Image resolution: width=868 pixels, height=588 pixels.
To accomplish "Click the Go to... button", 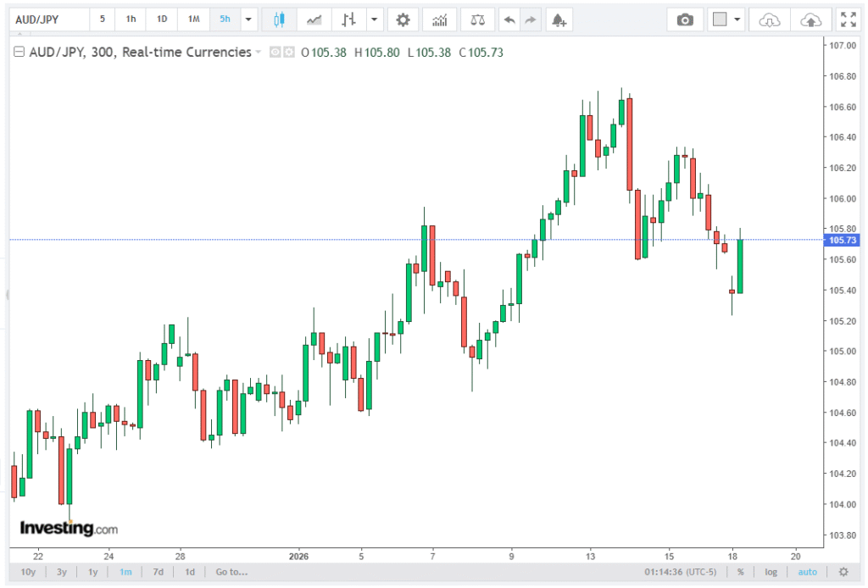I will click(231, 572).
